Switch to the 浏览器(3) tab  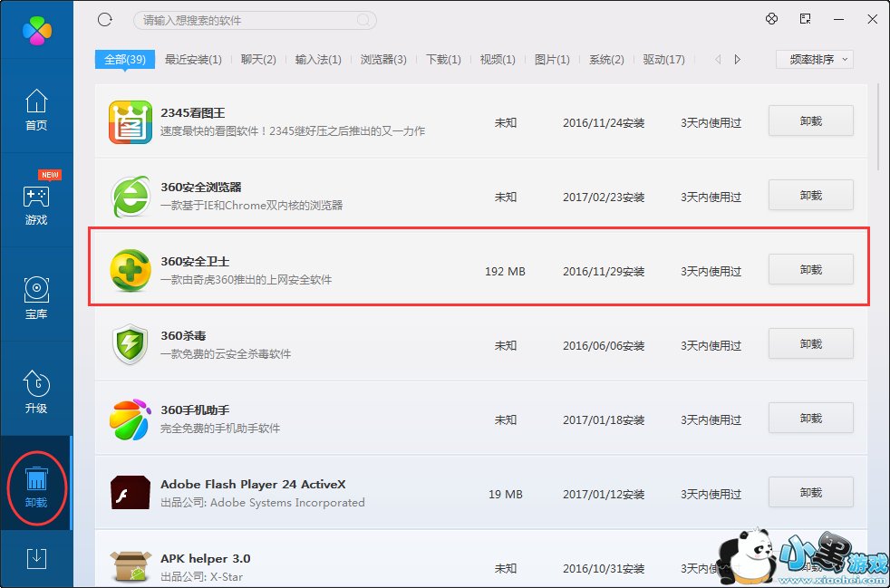click(x=383, y=59)
